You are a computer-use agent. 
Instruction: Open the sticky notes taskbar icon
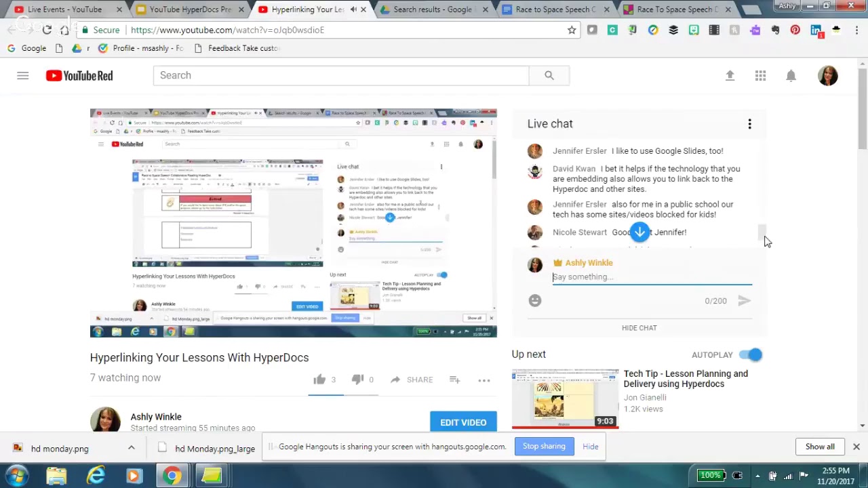(211, 476)
